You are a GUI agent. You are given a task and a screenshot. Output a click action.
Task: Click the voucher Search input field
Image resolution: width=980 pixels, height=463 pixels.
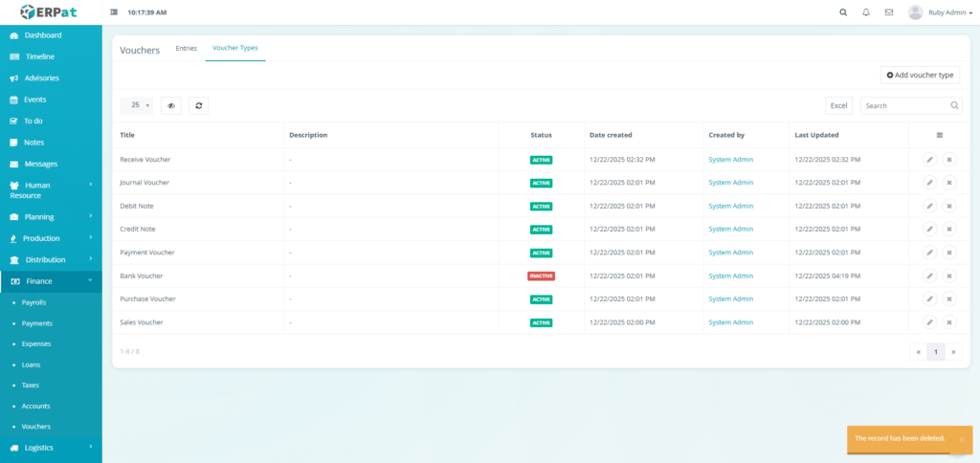(904, 106)
